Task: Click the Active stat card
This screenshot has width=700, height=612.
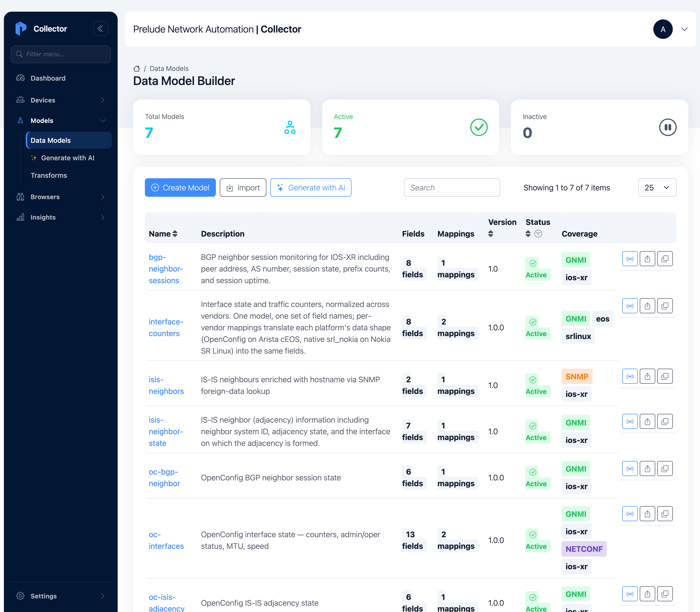Action: (x=411, y=127)
